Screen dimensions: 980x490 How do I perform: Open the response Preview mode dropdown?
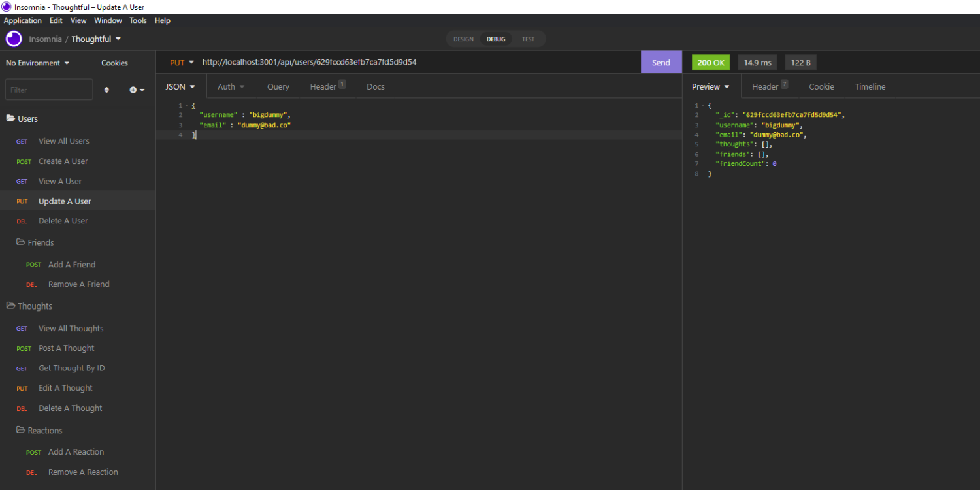coord(711,86)
